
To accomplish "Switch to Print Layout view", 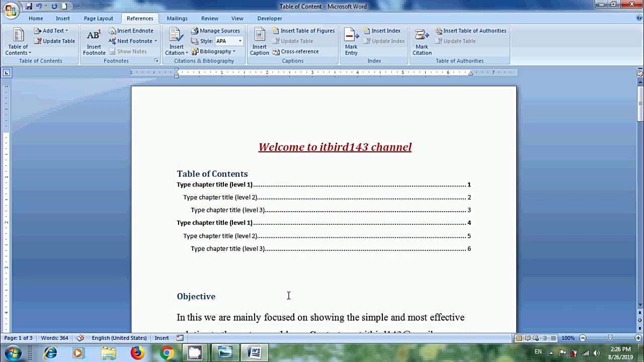I will click(519, 338).
